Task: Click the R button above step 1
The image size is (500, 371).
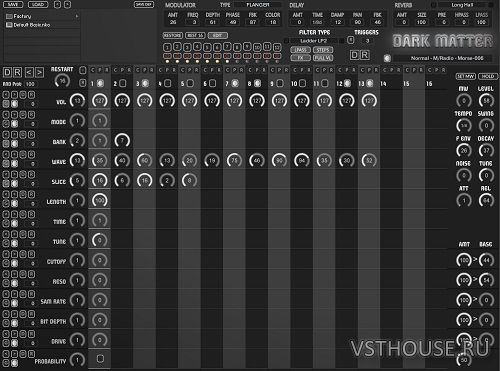Action: (x=107, y=70)
